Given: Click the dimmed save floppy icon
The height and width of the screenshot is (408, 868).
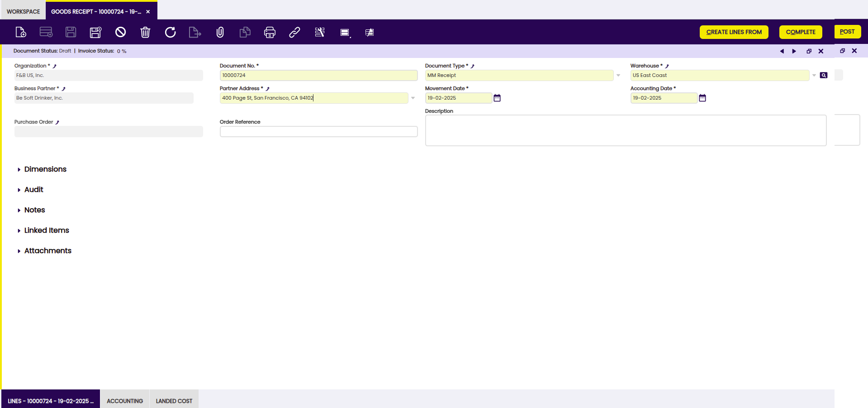Looking at the screenshot, I should click(71, 32).
